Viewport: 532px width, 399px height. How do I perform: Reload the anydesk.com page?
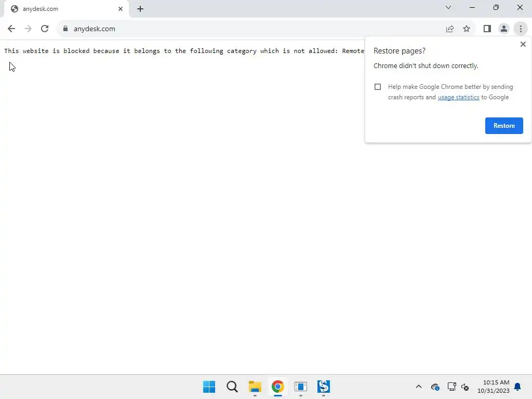pyautogui.click(x=45, y=29)
